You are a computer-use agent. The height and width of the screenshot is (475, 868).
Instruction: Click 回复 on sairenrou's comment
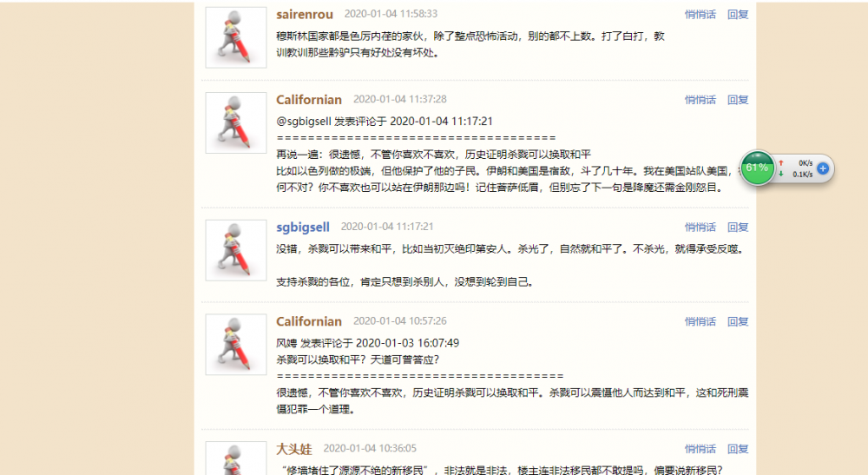[x=738, y=15]
